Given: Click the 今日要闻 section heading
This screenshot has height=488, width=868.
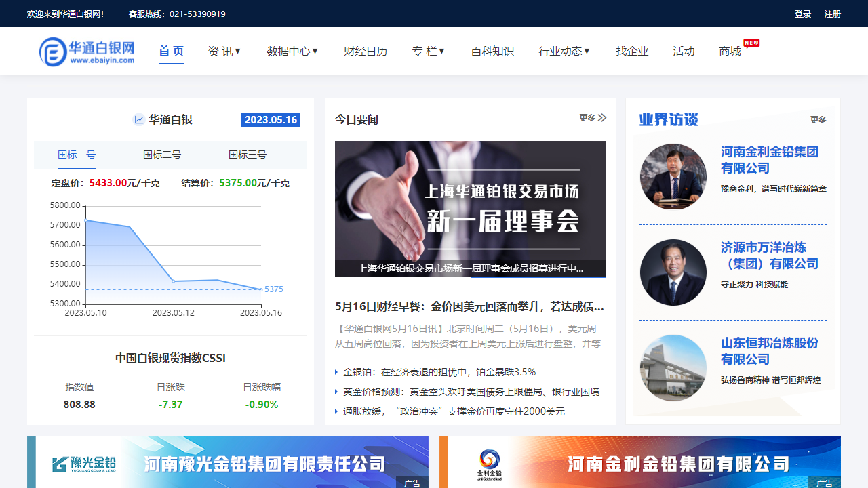Looking at the screenshot, I should pos(357,119).
